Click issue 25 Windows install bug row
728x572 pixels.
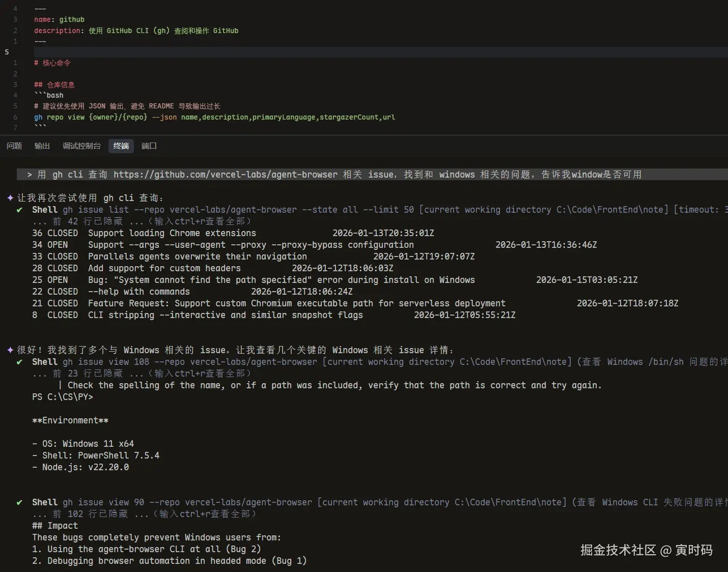coord(335,280)
